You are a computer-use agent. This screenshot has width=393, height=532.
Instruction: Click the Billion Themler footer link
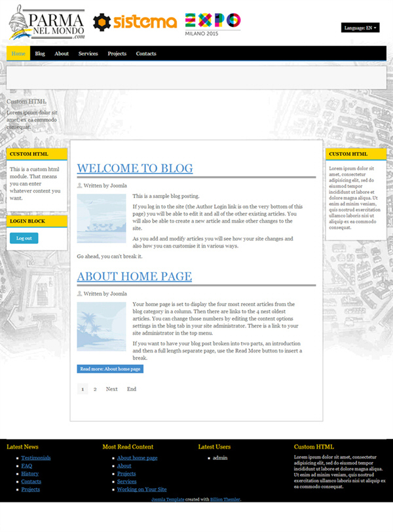tap(225, 499)
